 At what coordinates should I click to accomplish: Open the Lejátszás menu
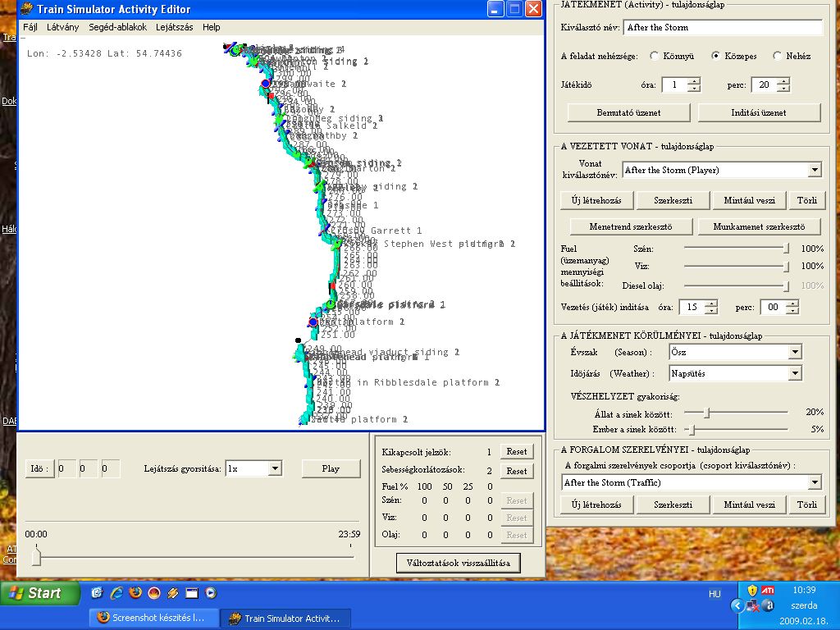[175, 27]
